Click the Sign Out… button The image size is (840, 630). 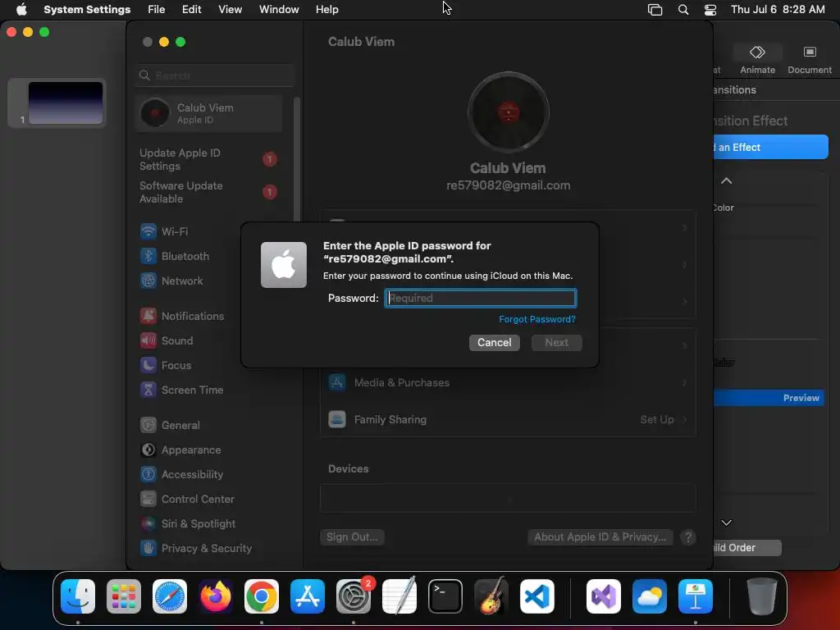tap(352, 537)
